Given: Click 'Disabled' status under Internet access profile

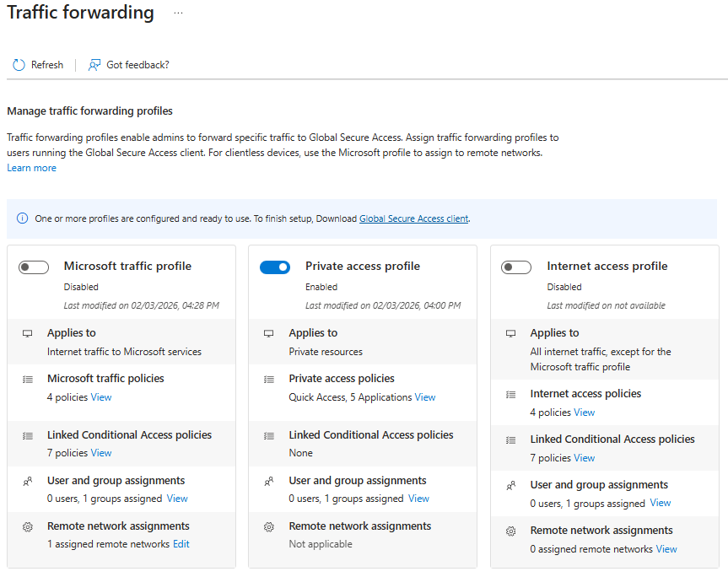Looking at the screenshot, I should coord(564,287).
